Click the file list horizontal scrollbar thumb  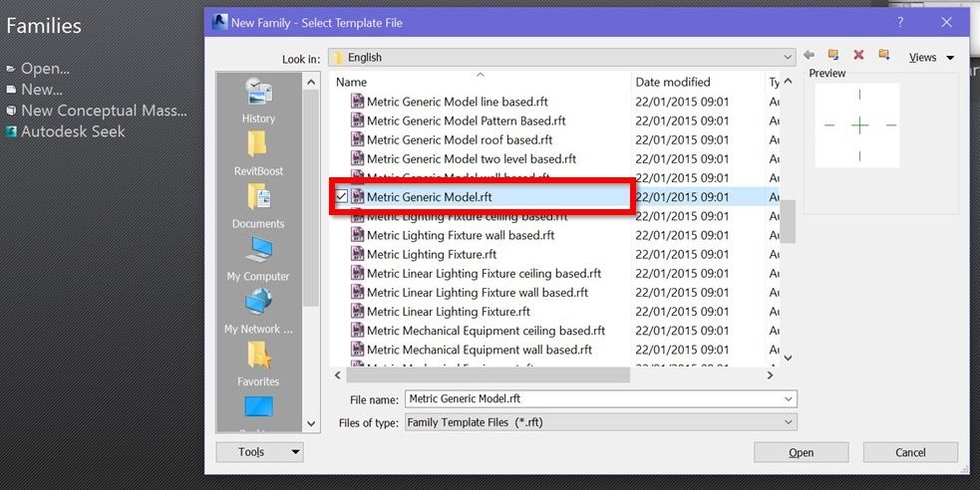489,375
